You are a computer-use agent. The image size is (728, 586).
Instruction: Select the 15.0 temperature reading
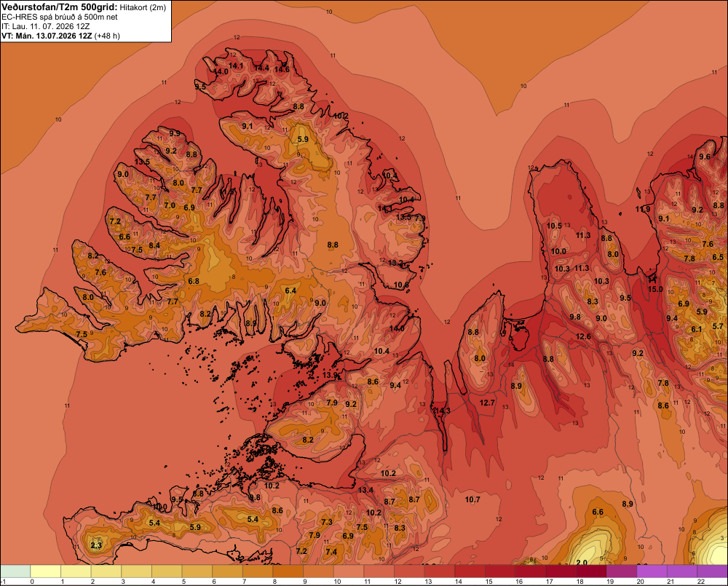pos(655,289)
